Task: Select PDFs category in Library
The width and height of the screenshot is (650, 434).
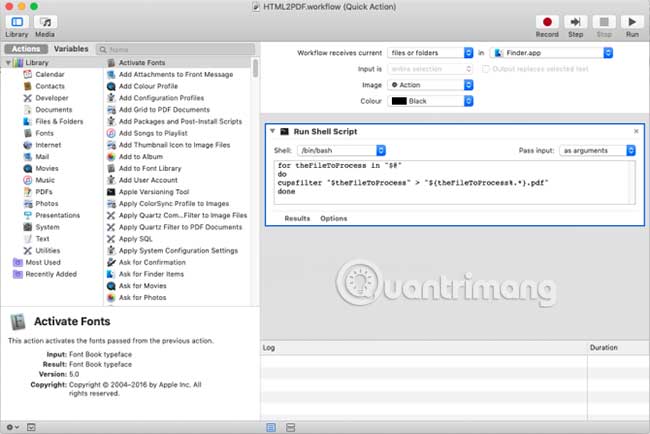Action: (x=44, y=192)
